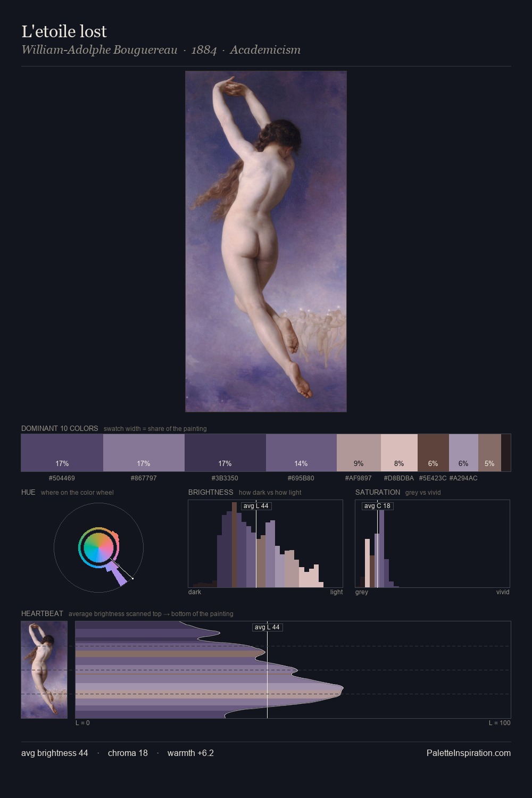This screenshot has width=532, height=798.
Task: Select the #867797 muted lavender swatch
Action: coord(144,453)
